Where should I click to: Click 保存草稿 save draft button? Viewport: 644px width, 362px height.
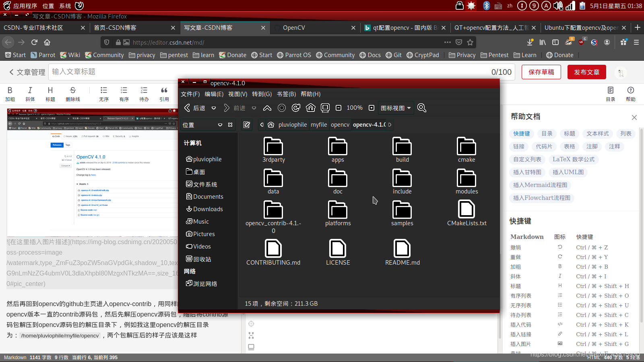click(541, 72)
